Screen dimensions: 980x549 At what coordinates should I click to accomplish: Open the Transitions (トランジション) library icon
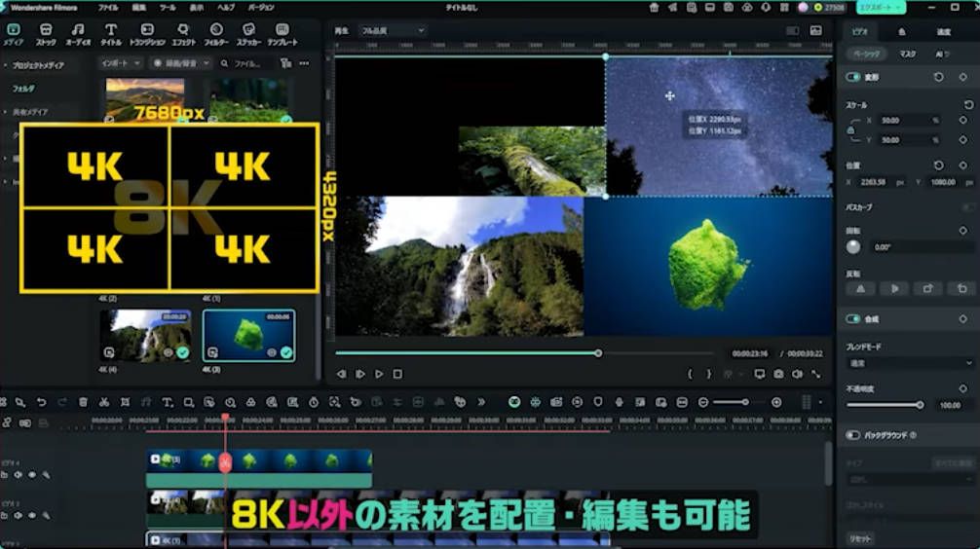(x=147, y=34)
